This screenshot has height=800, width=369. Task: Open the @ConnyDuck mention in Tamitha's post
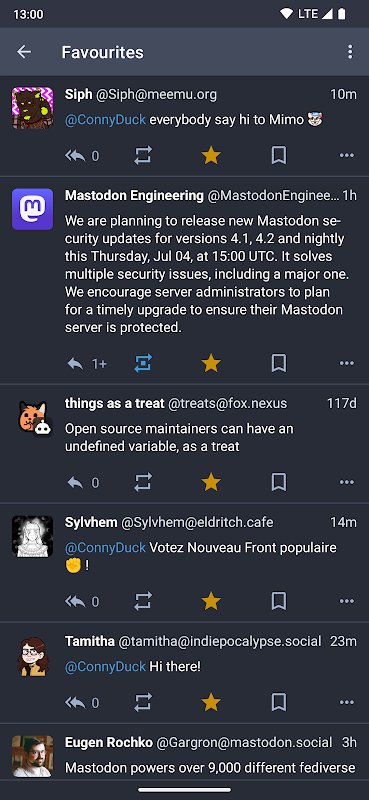(x=105, y=666)
